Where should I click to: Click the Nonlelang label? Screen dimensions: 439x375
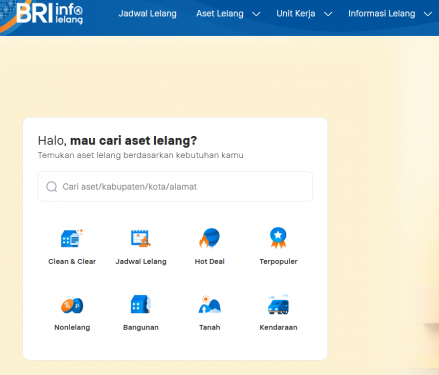pyautogui.click(x=72, y=328)
